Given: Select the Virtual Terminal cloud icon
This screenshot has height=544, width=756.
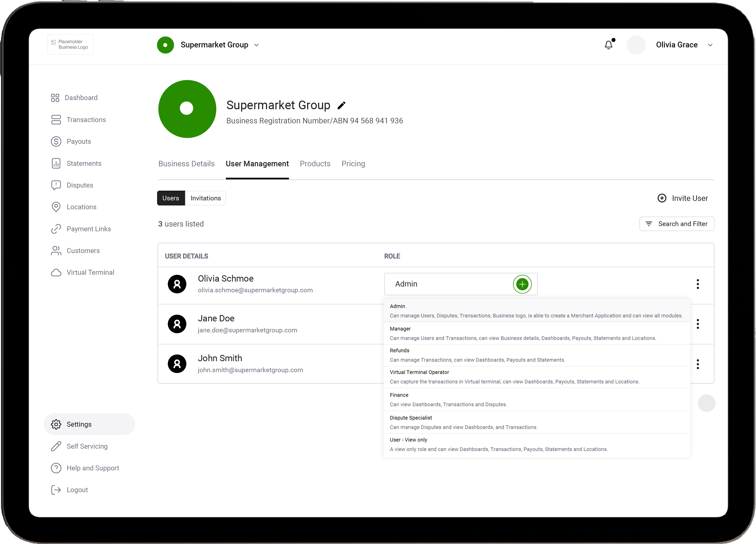Looking at the screenshot, I should point(56,272).
